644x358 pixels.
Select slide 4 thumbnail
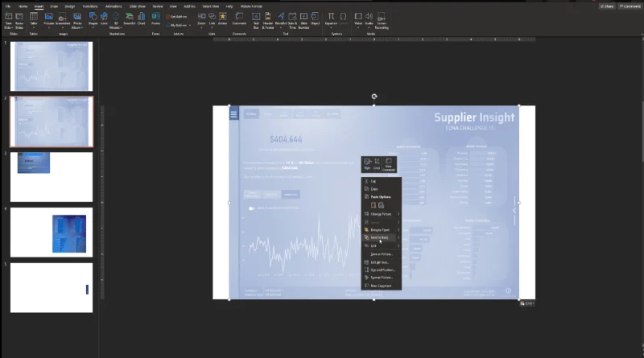pos(52,232)
